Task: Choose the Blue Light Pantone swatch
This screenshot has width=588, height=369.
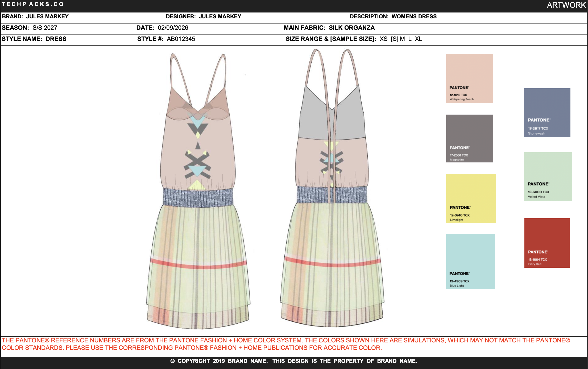Action: pos(470,261)
